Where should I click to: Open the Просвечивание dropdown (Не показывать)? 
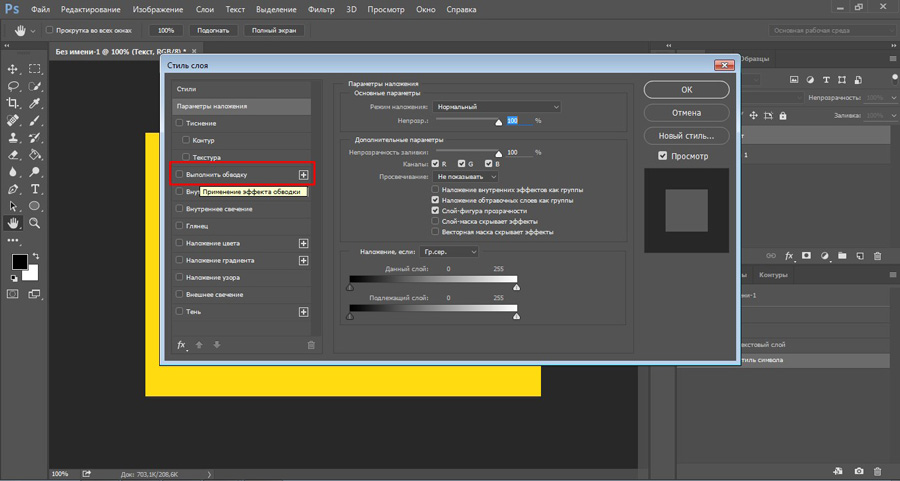click(466, 176)
